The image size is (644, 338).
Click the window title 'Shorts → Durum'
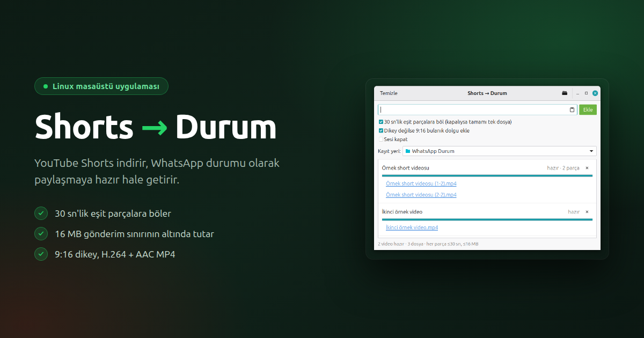pyautogui.click(x=487, y=93)
